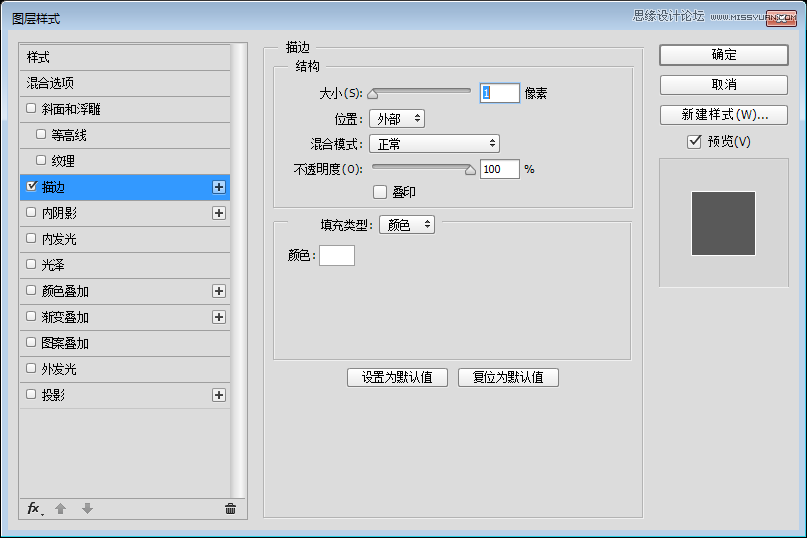807x538 pixels.
Task: Add another 内阴影 effect with plus icon
Action: [x=219, y=213]
